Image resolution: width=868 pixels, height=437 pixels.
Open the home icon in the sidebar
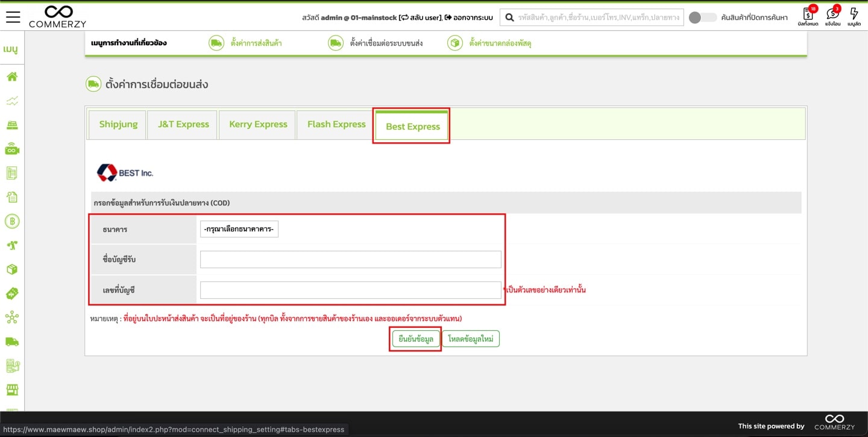12,77
